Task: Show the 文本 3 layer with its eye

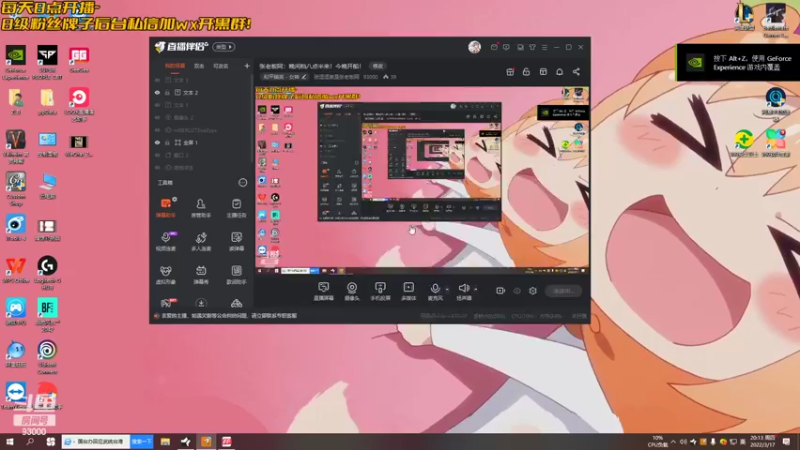Action: click(x=158, y=80)
